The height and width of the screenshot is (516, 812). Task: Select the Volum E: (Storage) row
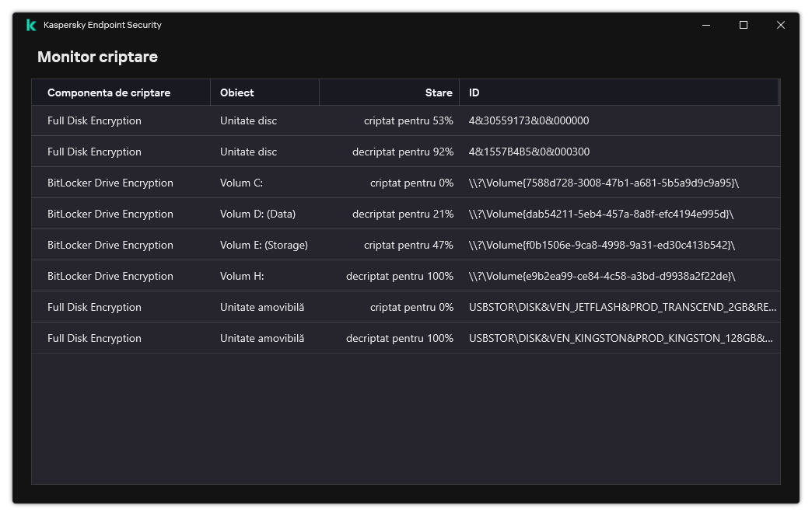click(264, 245)
